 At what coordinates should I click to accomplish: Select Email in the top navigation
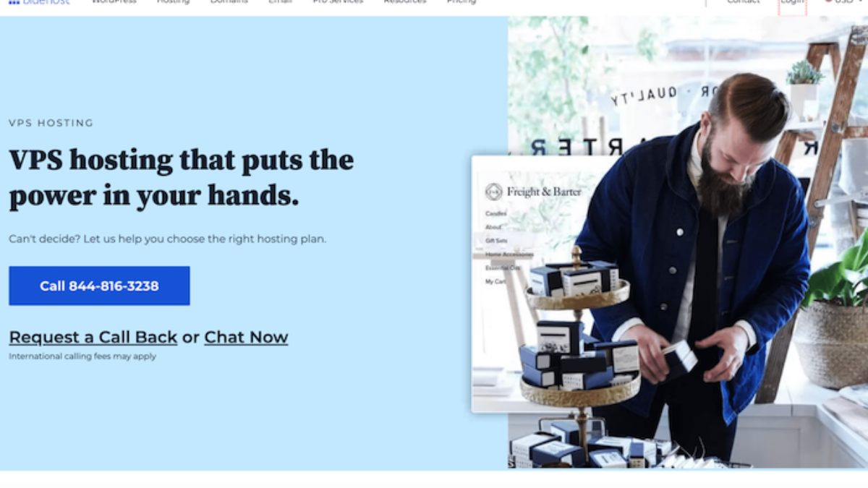coord(280,2)
